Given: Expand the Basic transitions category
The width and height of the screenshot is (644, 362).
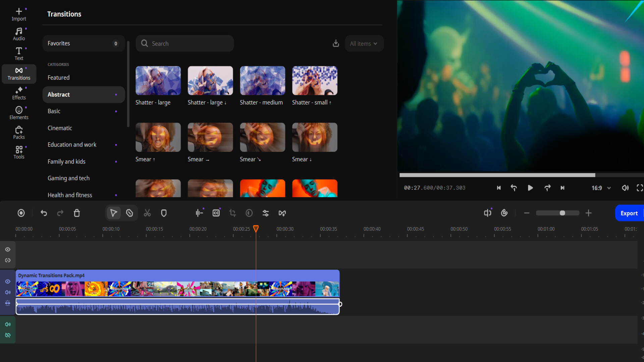Looking at the screenshot, I should click(83, 111).
